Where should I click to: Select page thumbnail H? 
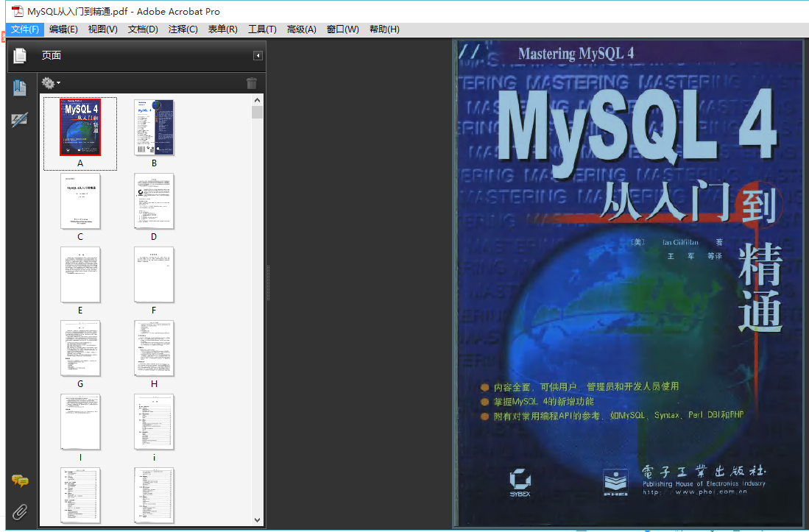pos(154,349)
